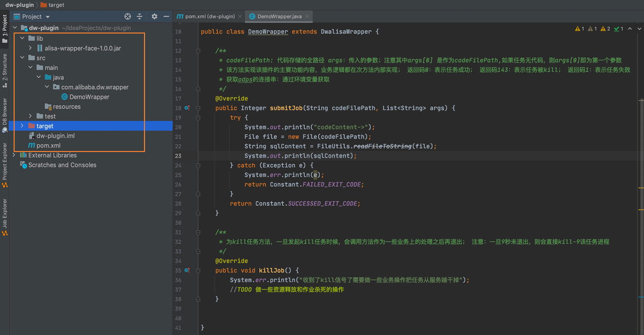Click the locate opened file crosshair icon

coord(128,16)
